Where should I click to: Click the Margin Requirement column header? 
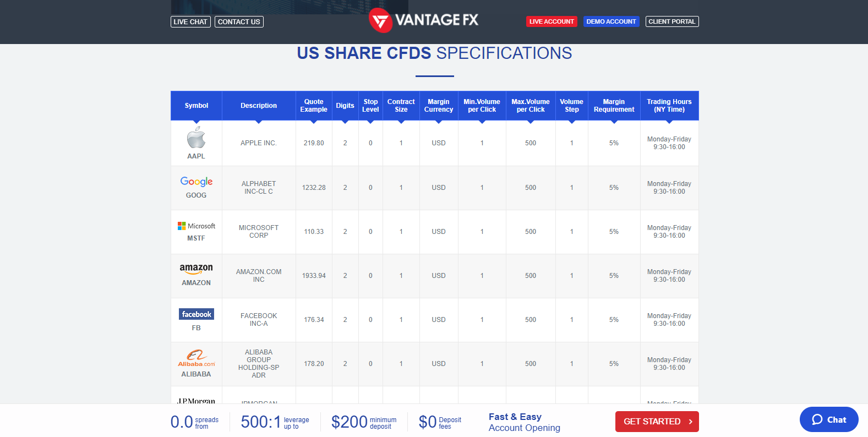pos(614,106)
